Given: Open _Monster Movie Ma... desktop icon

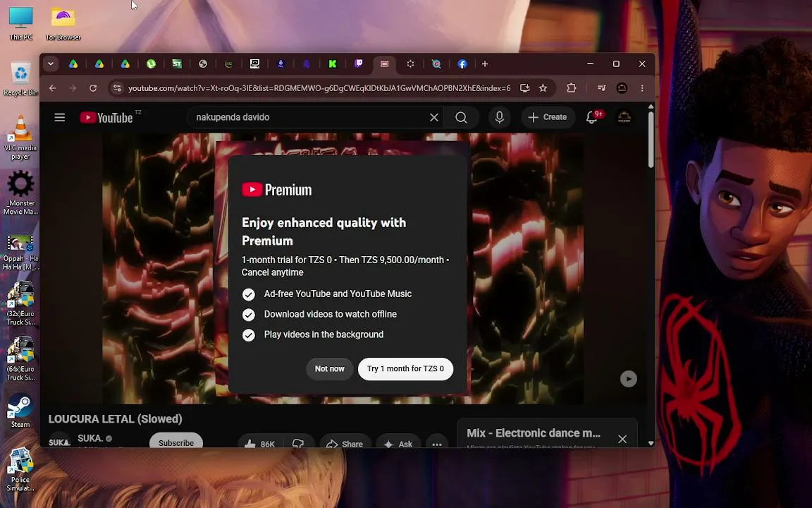Looking at the screenshot, I should (x=20, y=193).
